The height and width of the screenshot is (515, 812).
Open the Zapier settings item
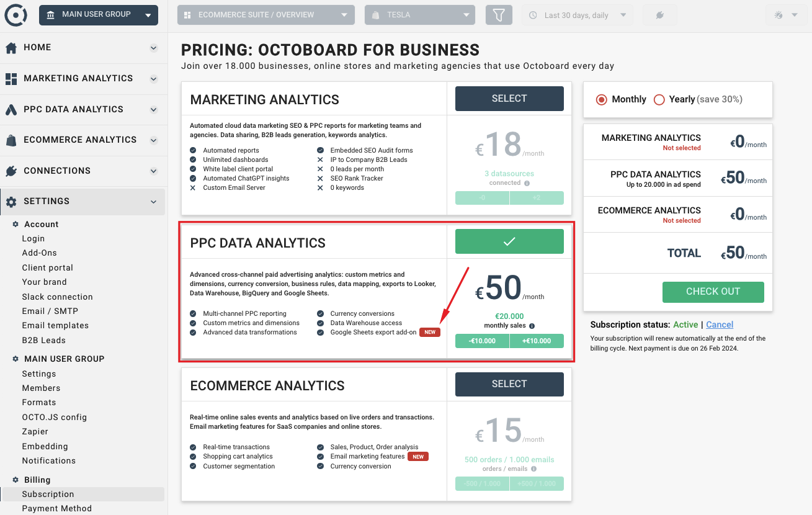click(x=35, y=431)
